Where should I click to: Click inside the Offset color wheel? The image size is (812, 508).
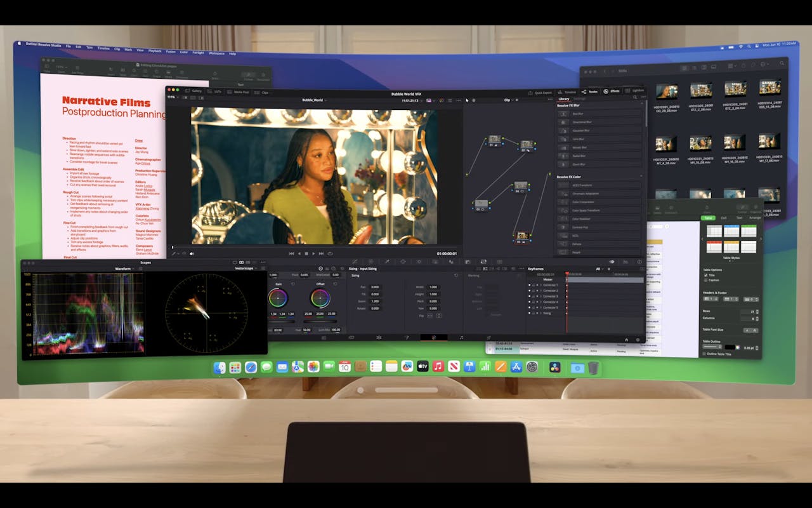[320, 298]
